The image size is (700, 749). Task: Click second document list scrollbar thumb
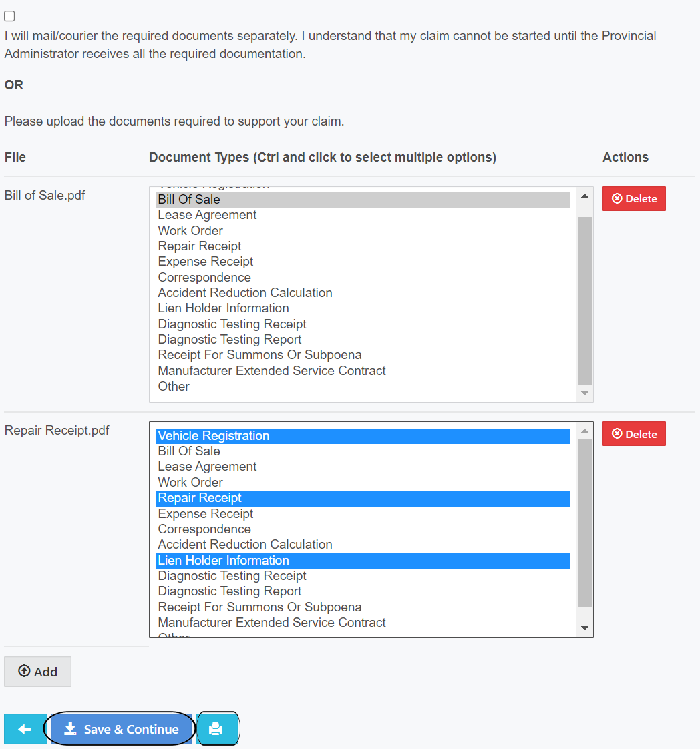pos(584,523)
